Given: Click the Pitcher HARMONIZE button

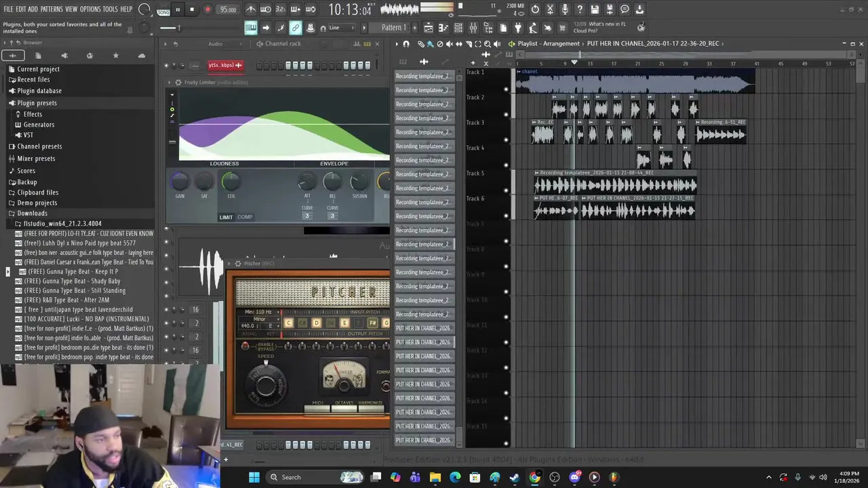Looking at the screenshot, I should tap(371, 408).
